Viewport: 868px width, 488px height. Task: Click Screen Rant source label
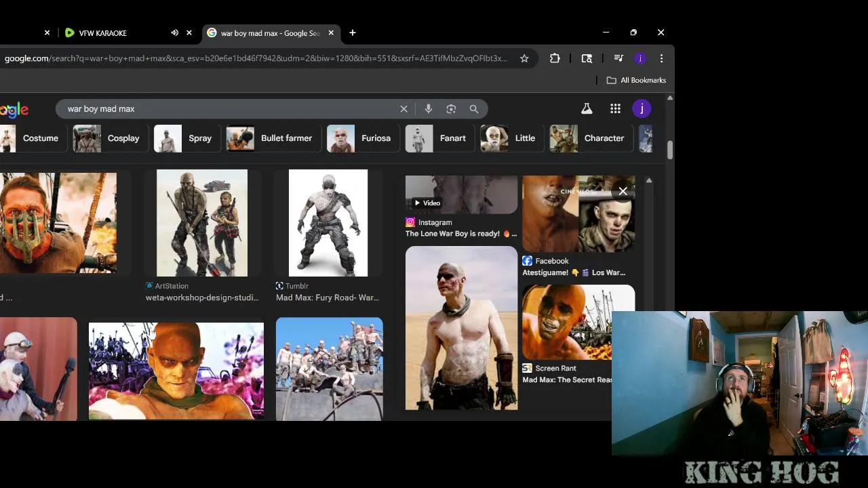(555, 369)
